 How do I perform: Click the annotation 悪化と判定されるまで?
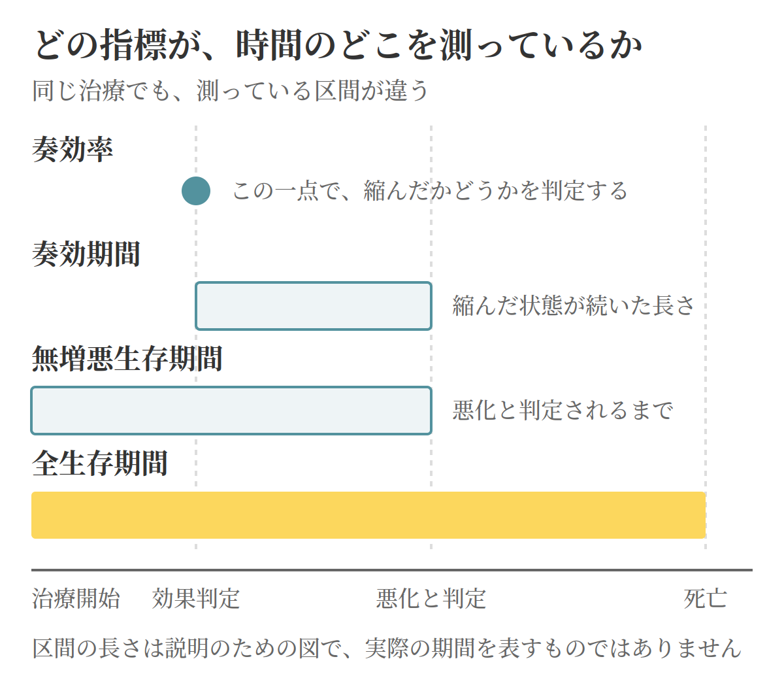[x=563, y=410]
